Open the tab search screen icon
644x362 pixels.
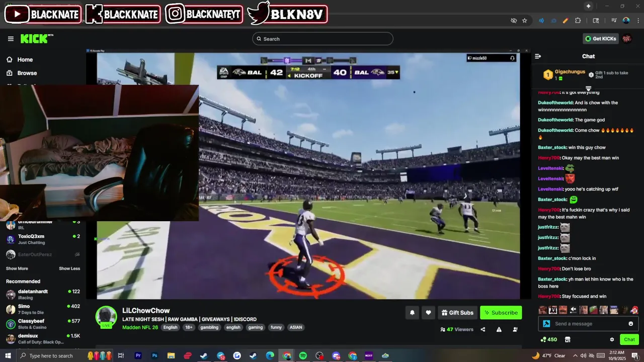click(x=596, y=21)
